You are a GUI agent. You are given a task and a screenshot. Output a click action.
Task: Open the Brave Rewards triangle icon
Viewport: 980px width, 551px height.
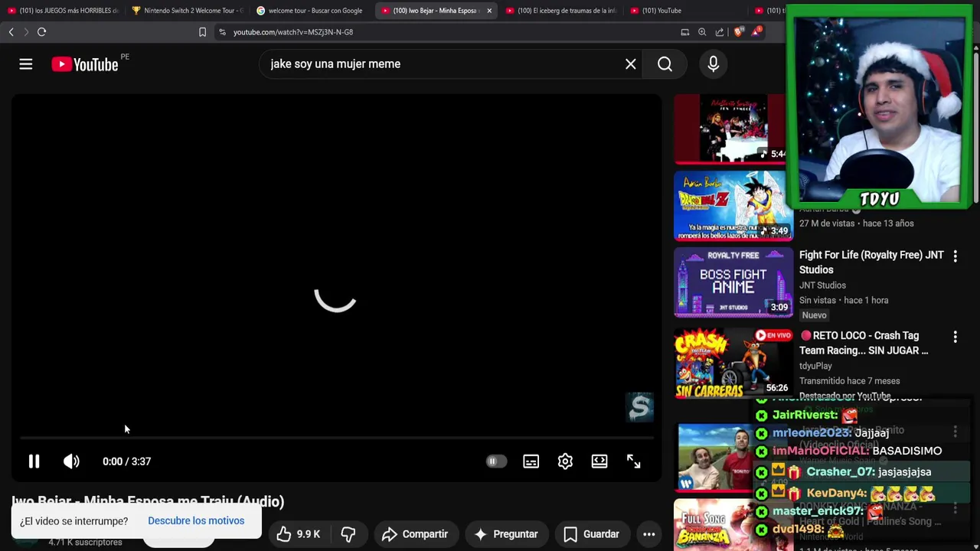pyautogui.click(x=756, y=32)
